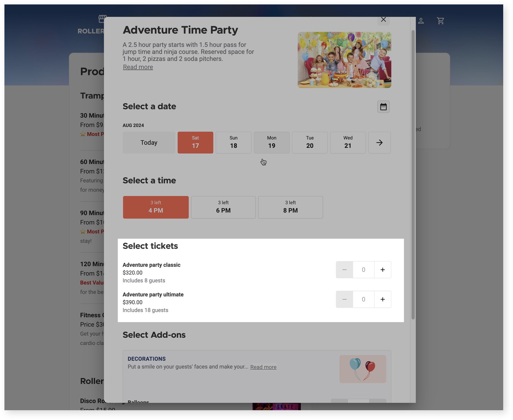513x420 pixels.
Task: Click the next dates arrow
Action: (x=379, y=143)
